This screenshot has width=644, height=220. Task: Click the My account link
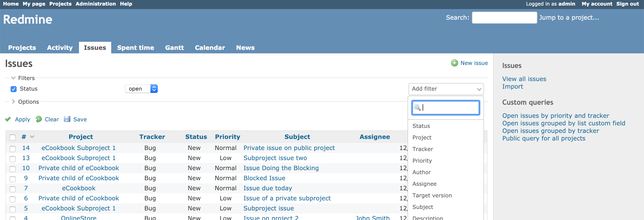(x=597, y=4)
